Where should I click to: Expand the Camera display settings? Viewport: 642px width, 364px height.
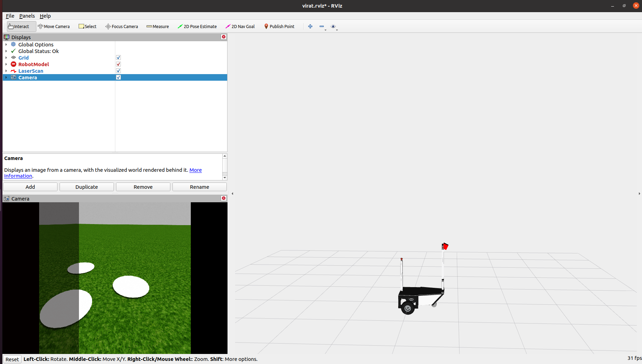tap(6, 77)
